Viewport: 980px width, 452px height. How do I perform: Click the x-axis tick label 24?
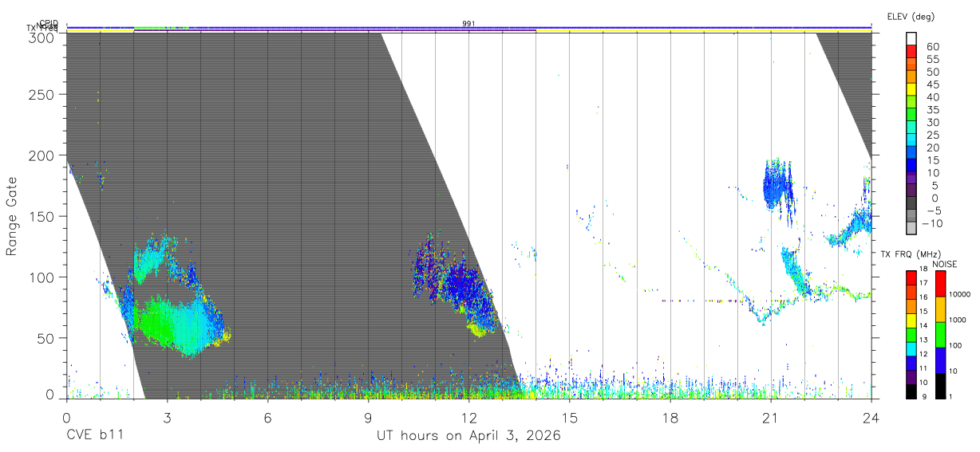point(871,417)
